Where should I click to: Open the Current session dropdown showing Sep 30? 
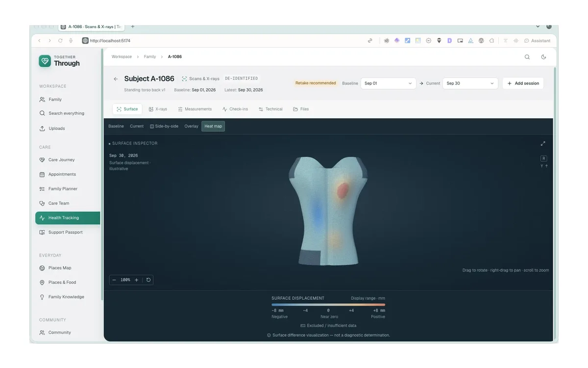pos(470,83)
